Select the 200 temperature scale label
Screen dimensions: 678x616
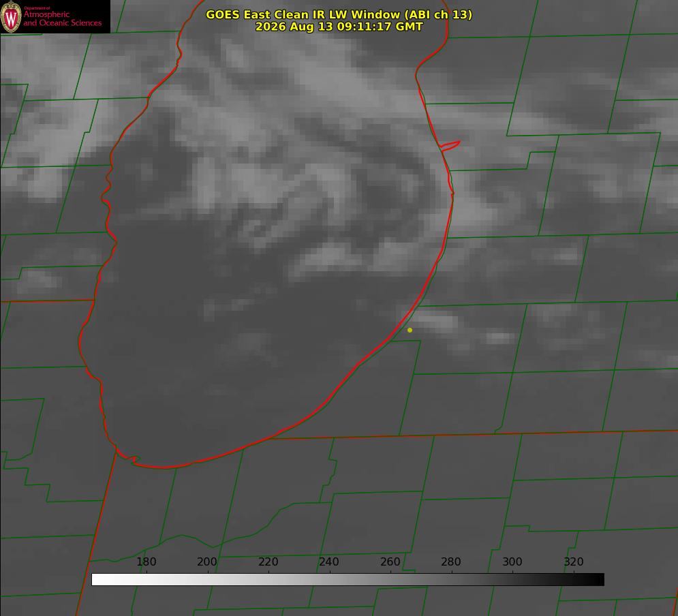point(207,561)
